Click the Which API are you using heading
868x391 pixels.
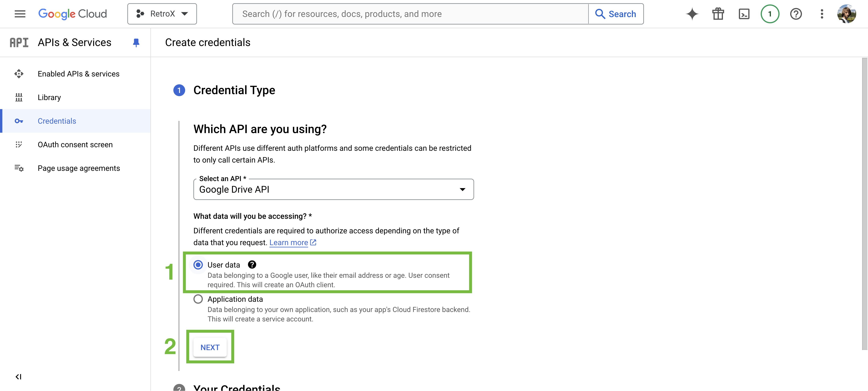[x=260, y=129]
